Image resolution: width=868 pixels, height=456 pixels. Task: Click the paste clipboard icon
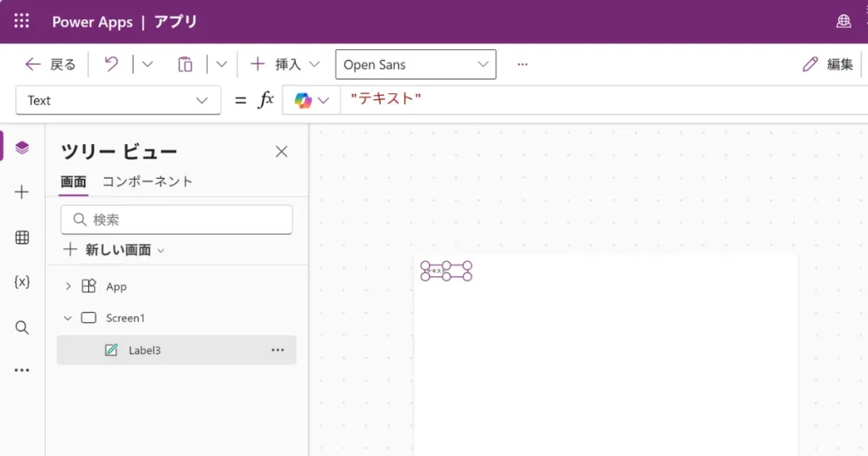click(185, 64)
